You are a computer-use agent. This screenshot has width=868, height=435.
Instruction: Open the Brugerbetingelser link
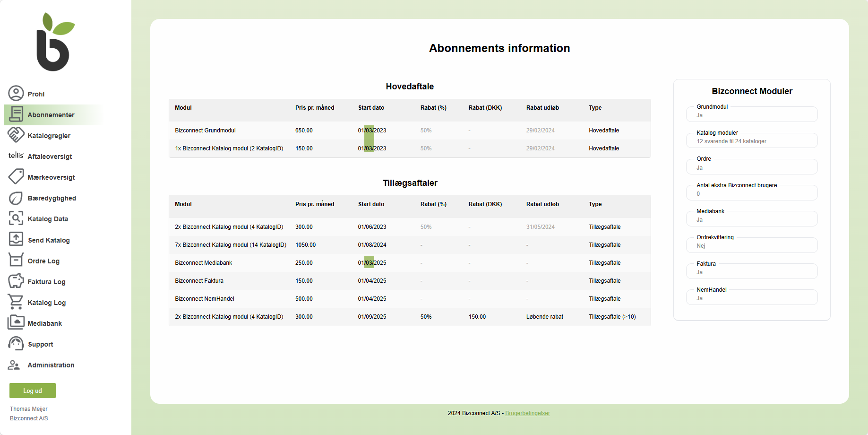[x=527, y=413]
